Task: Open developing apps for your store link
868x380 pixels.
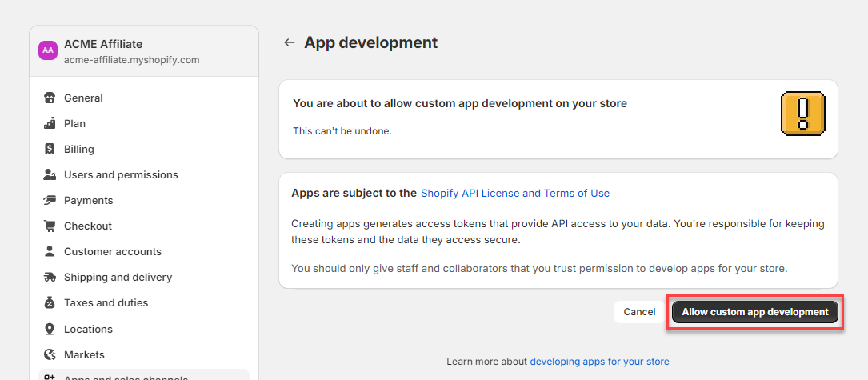Action: click(599, 361)
